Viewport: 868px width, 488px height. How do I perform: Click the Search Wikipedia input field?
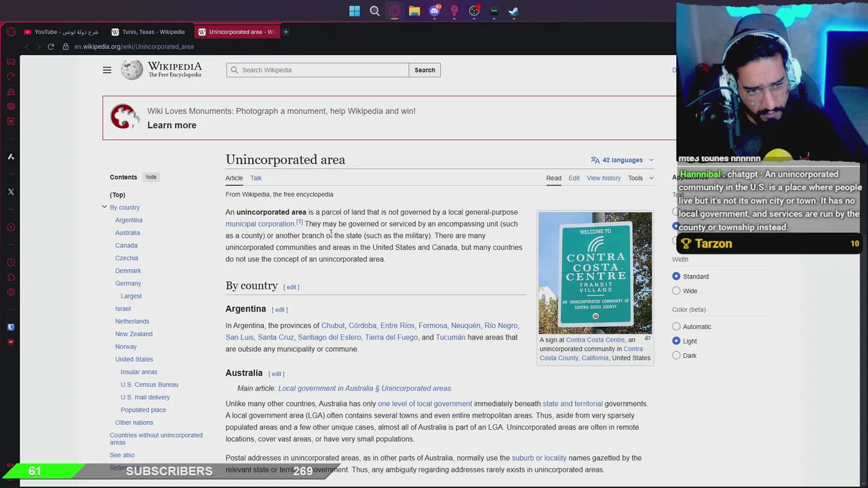tap(317, 70)
